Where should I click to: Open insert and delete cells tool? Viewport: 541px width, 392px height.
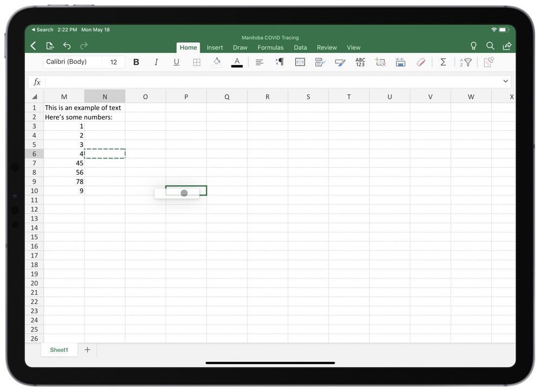[x=380, y=62]
